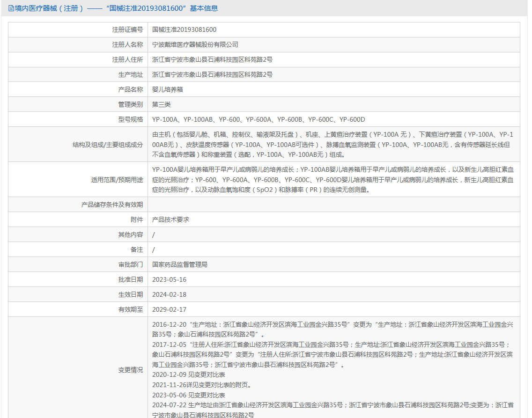The width and height of the screenshot is (532, 418).
Task: Select expiry date 2029-02-17
Action: [x=170, y=309]
